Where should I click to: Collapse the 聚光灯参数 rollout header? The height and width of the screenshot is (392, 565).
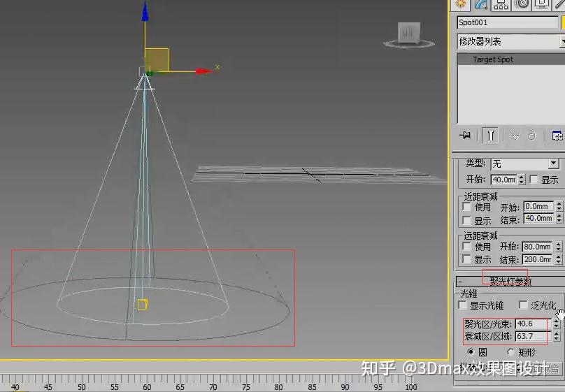click(510, 282)
